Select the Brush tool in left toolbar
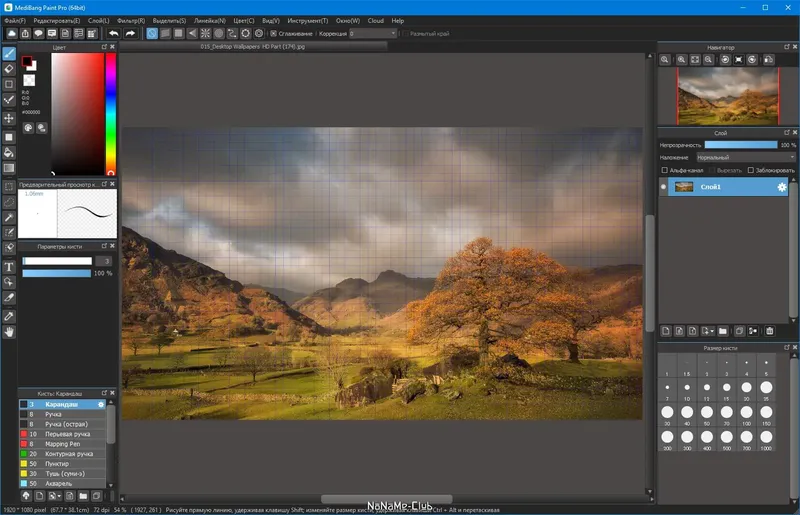The height and width of the screenshot is (515, 800). pyautogui.click(x=9, y=54)
